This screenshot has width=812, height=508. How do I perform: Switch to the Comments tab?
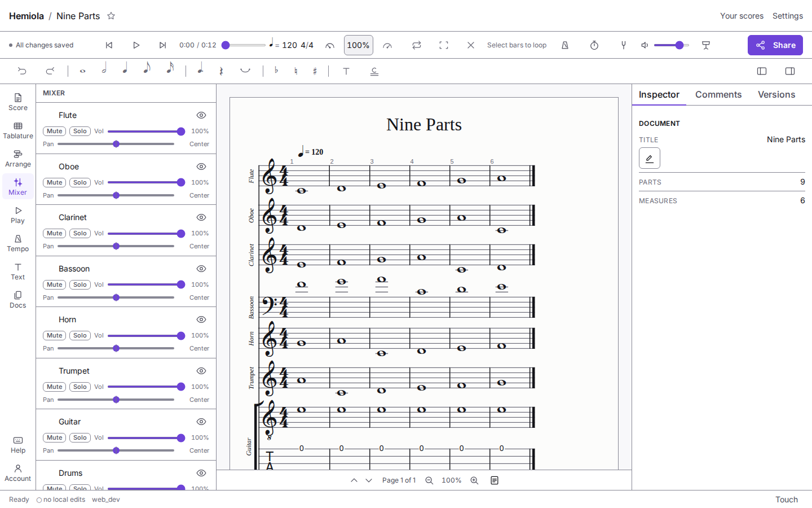718,95
